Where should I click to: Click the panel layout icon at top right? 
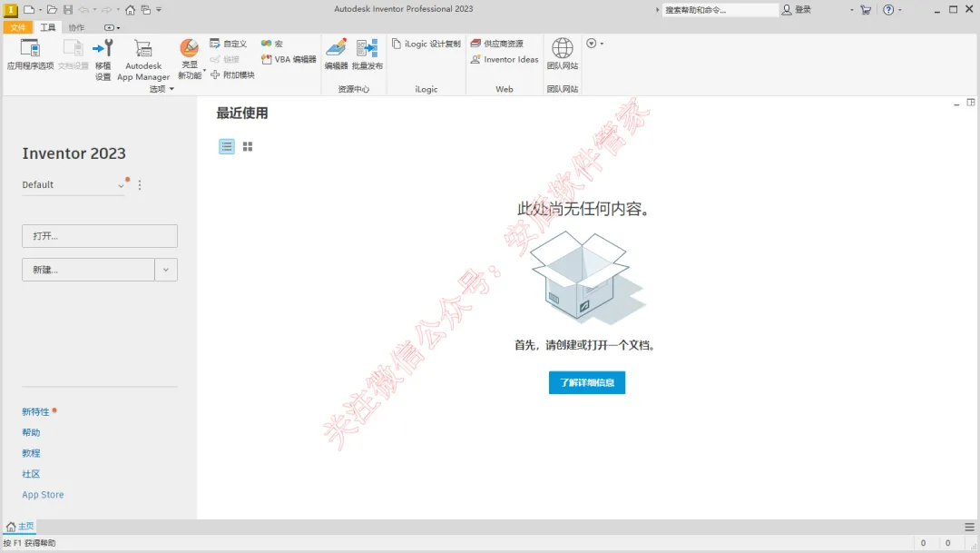coord(971,103)
